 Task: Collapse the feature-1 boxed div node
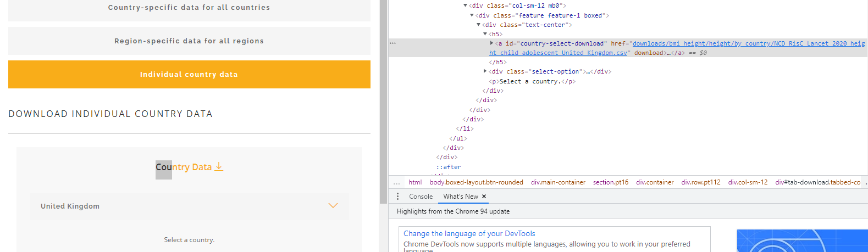[472, 15]
